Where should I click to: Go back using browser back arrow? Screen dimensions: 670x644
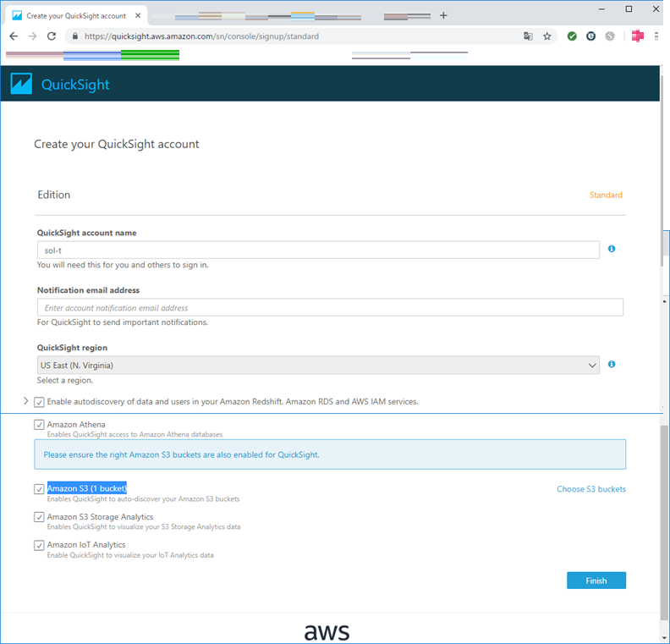pyautogui.click(x=14, y=36)
